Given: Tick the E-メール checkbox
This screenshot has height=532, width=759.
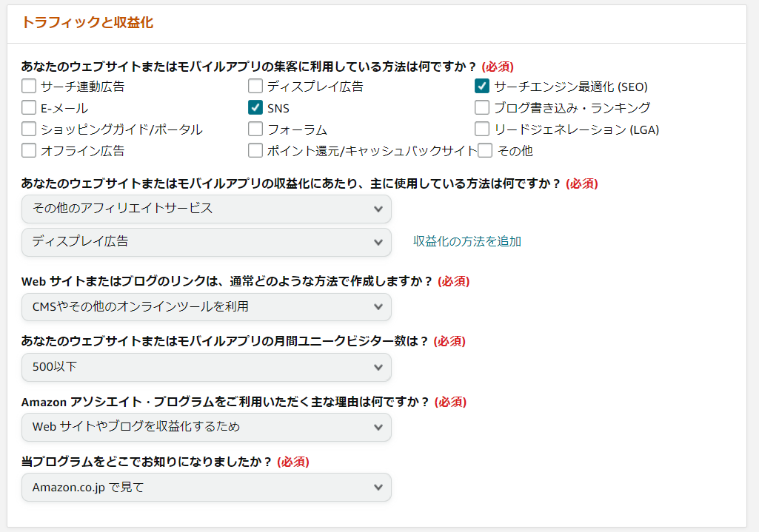Looking at the screenshot, I should pos(29,108).
